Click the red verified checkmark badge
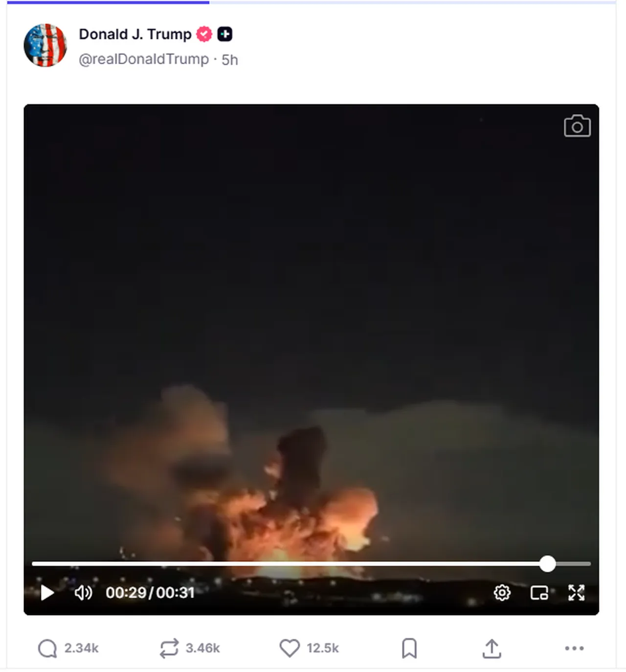 coord(204,34)
